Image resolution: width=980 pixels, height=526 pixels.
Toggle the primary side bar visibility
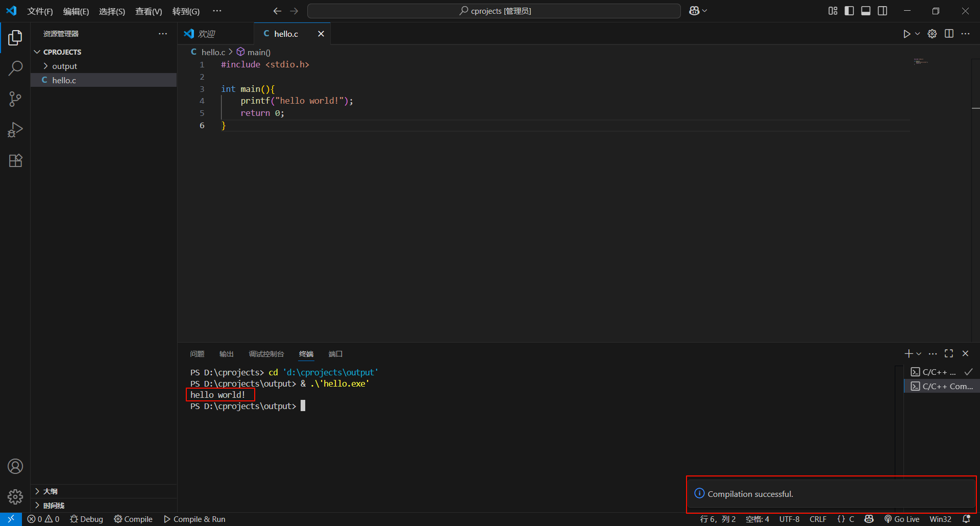click(x=849, y=11)
